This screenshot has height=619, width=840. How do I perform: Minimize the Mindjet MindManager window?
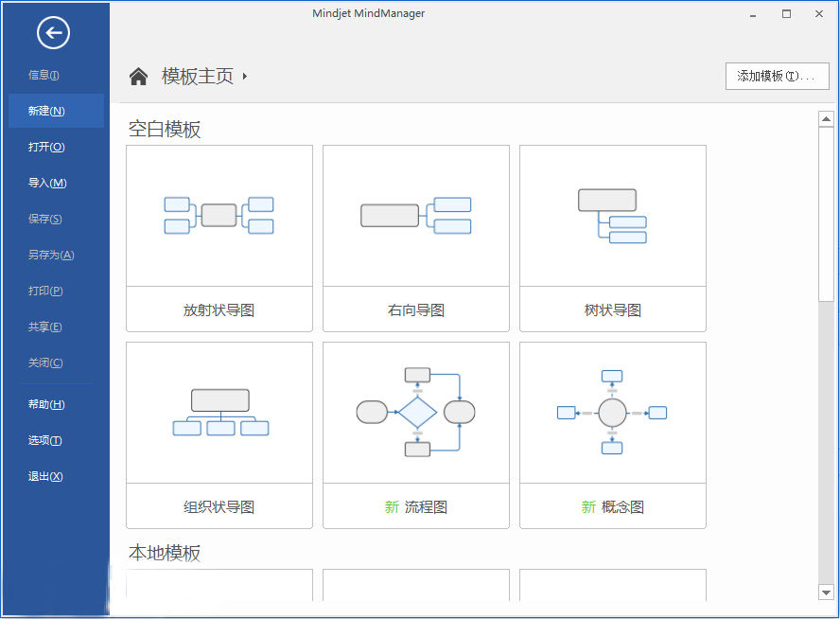point(753,14)
